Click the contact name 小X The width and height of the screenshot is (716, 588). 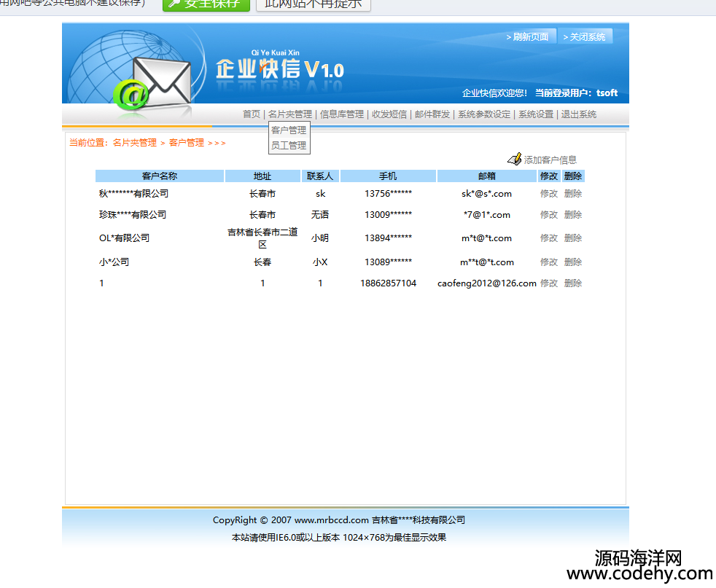(320, 262)
